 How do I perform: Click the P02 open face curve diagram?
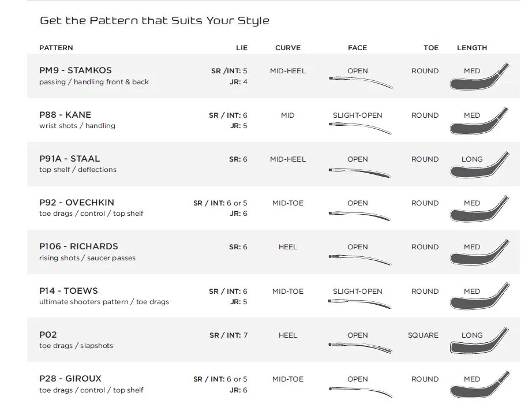click(361, 347)
